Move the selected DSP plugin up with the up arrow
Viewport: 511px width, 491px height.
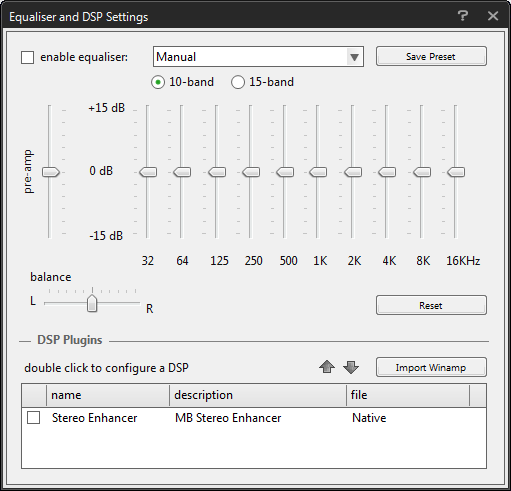tap(327, 367)
